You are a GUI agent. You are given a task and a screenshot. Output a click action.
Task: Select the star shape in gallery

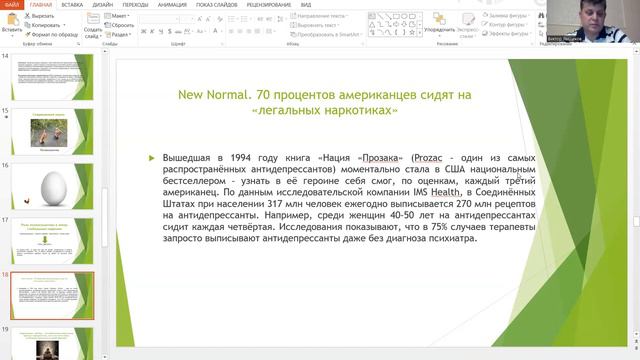click(412, 32)
